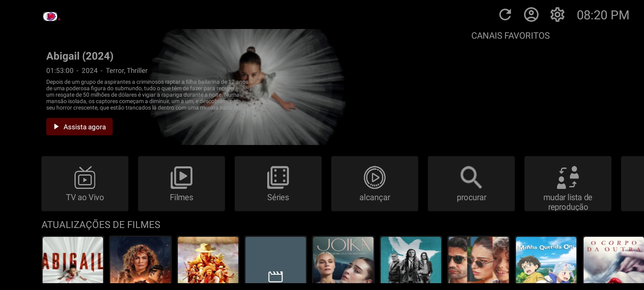Open the O Corpo da Outra poster
Screen dimensions: 644x290
[613, 260]
